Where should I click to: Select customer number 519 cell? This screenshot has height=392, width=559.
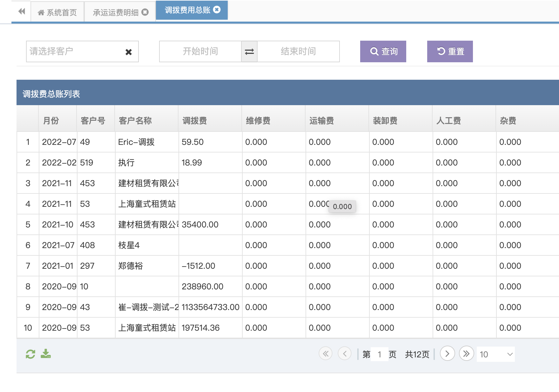point(96,163)
